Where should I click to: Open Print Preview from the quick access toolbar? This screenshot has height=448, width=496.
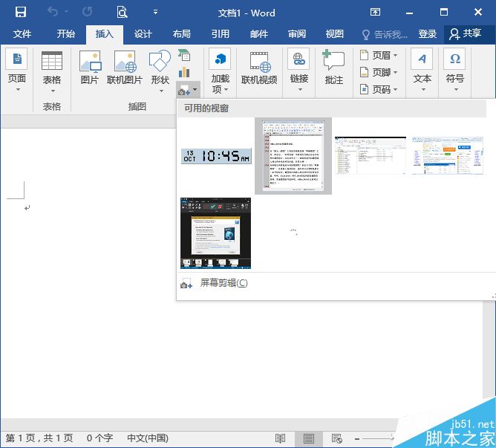pyautogui.click(x=122, y=12)
